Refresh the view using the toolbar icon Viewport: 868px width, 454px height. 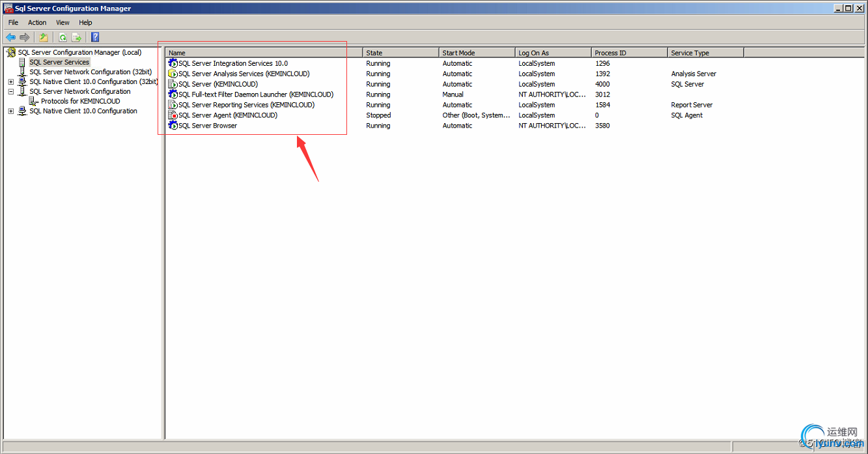point(63,37)
